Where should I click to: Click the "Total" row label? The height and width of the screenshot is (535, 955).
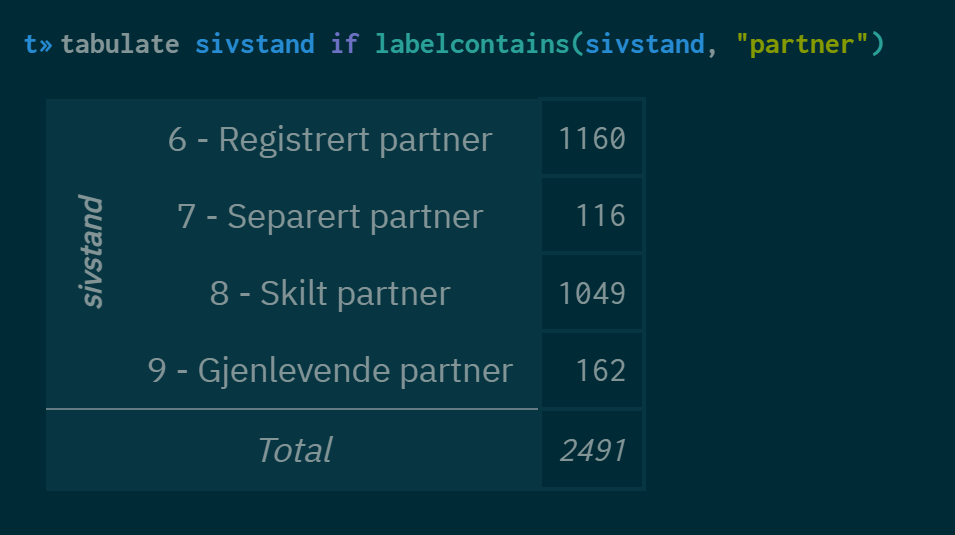[294, 450]
